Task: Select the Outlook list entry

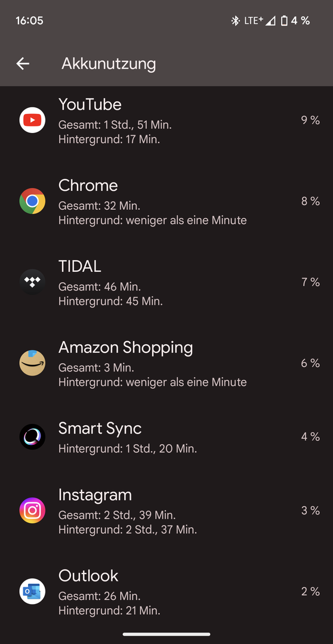Action: click(166, 592)
